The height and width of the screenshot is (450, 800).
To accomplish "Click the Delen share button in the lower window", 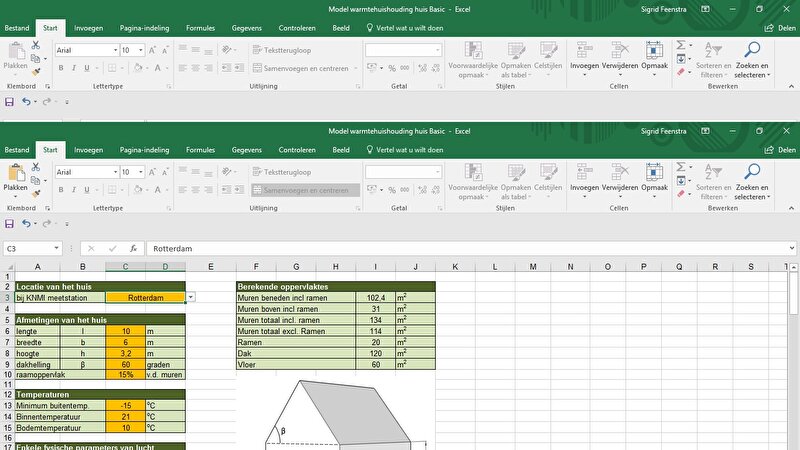I will [x=780, y=150].
